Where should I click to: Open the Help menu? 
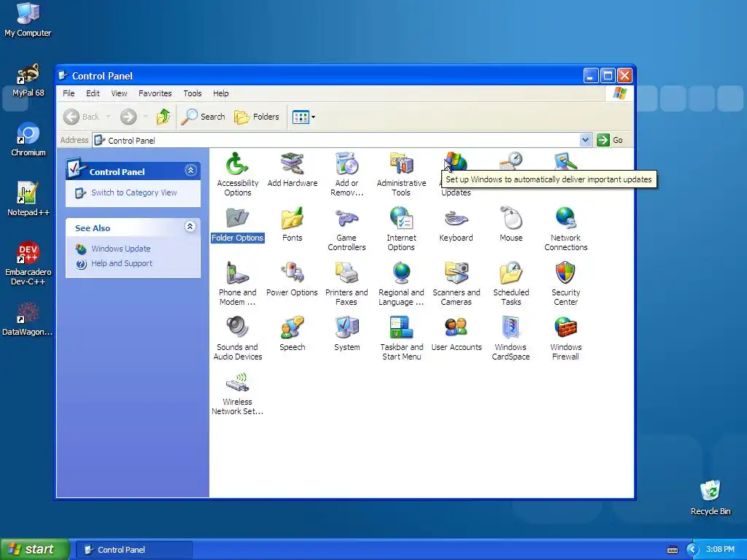(x=220, y=93)
